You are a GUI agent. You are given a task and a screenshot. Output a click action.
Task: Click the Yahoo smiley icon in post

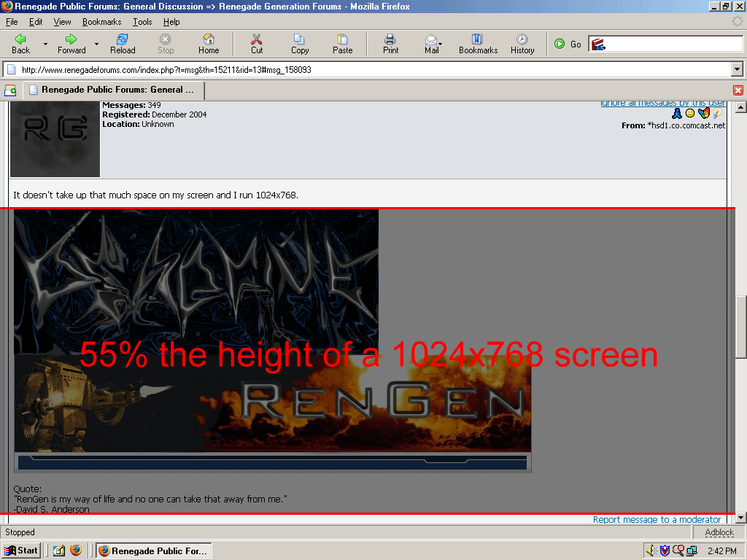click(x=690, y=114)
